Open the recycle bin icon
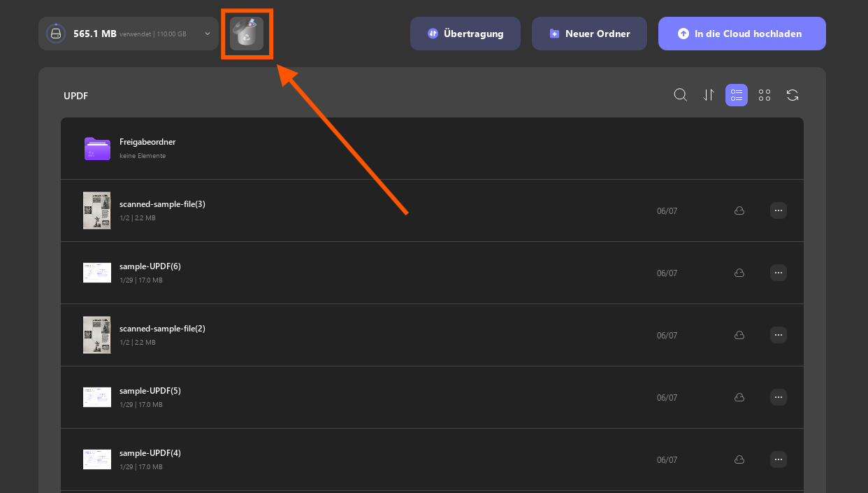The width and height of the screenshot is (868, 493). point(247,34)
